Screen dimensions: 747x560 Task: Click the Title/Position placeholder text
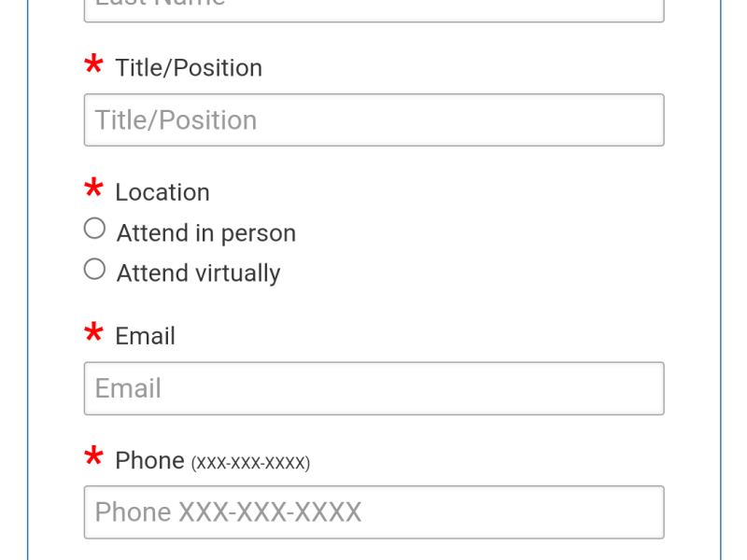[x=174, y=119]
